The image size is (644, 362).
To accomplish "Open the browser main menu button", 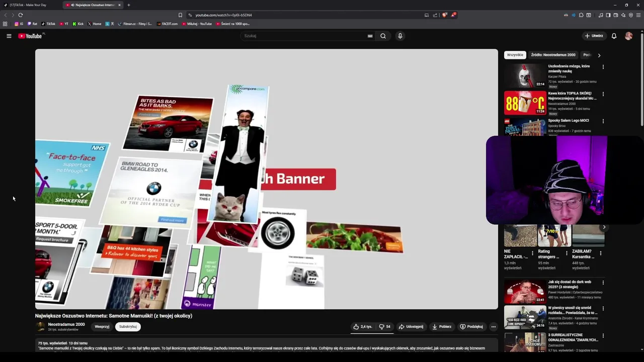I will 638,15.
